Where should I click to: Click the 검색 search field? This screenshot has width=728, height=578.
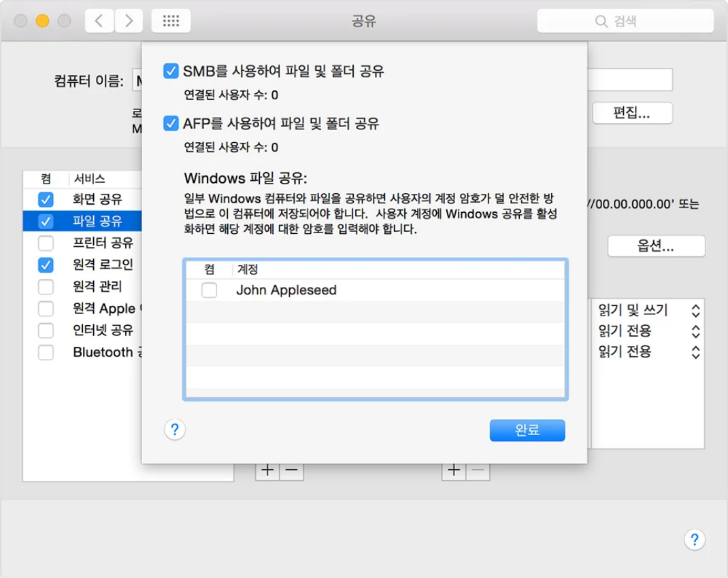click(x=625, y=21)
